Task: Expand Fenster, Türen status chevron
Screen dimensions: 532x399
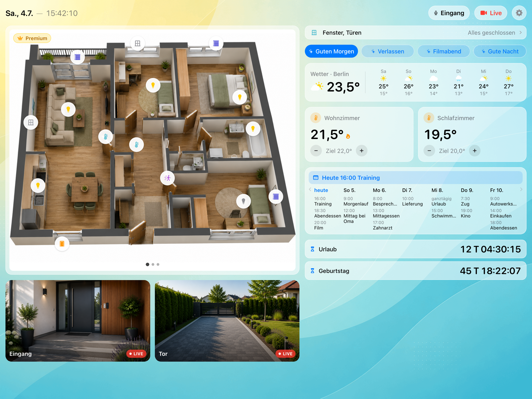Action: 521,33
